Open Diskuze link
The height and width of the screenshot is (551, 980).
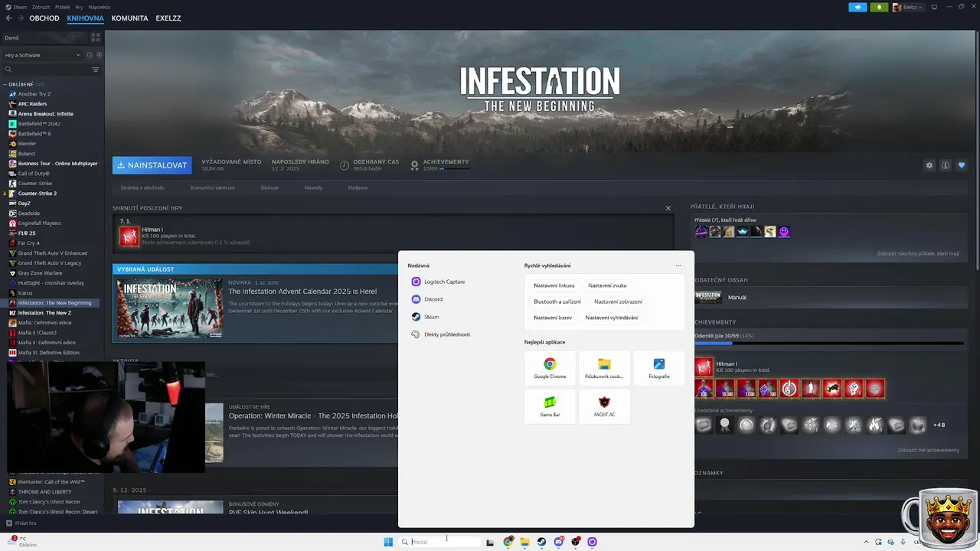pos(269,187)
